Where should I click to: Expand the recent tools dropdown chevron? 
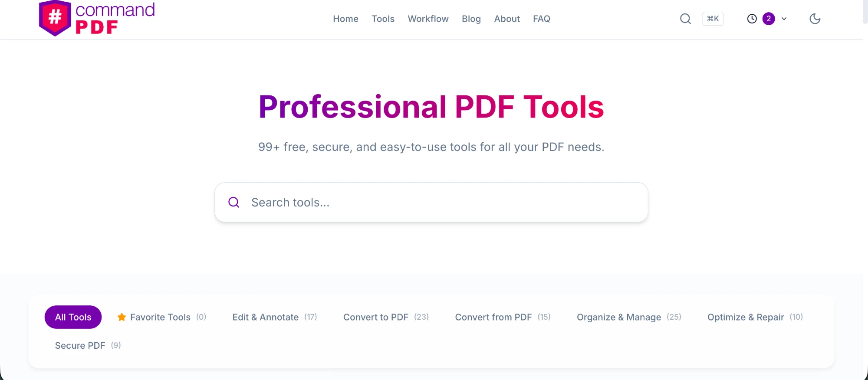point(784,19)
